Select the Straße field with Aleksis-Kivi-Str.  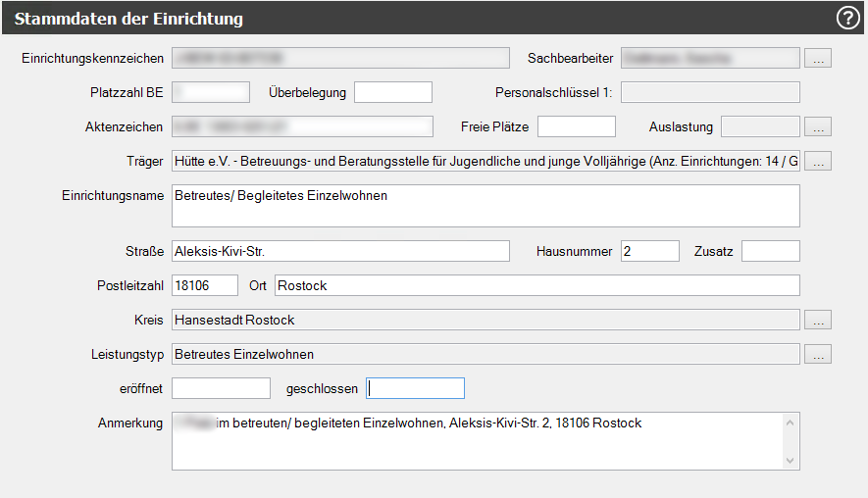(x=339, y=251)
